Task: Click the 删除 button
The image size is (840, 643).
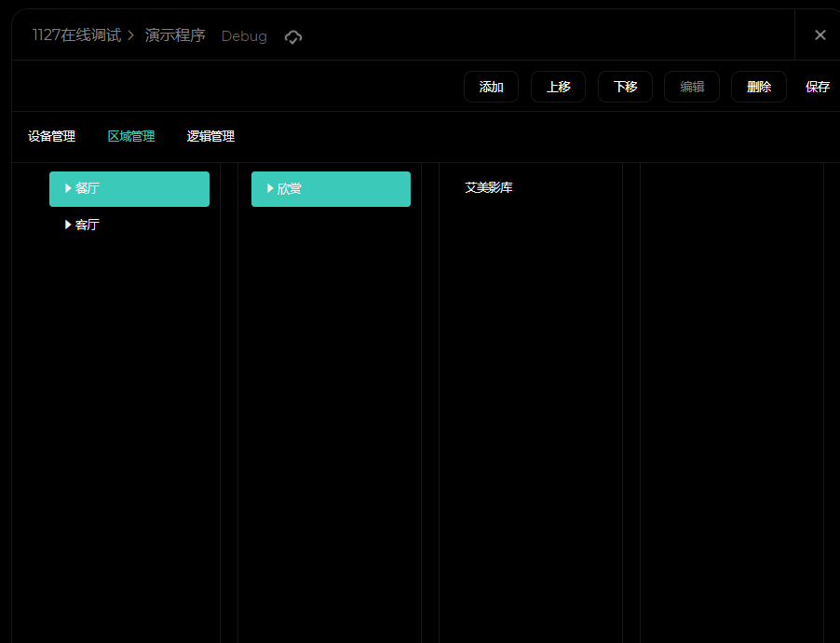Action: pyautogui.click(x=759, y=87)
